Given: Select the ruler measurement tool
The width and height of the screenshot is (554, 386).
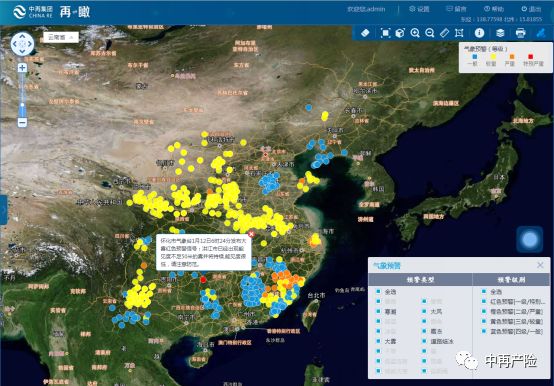Looking at the screenshot, I should 444,33.
